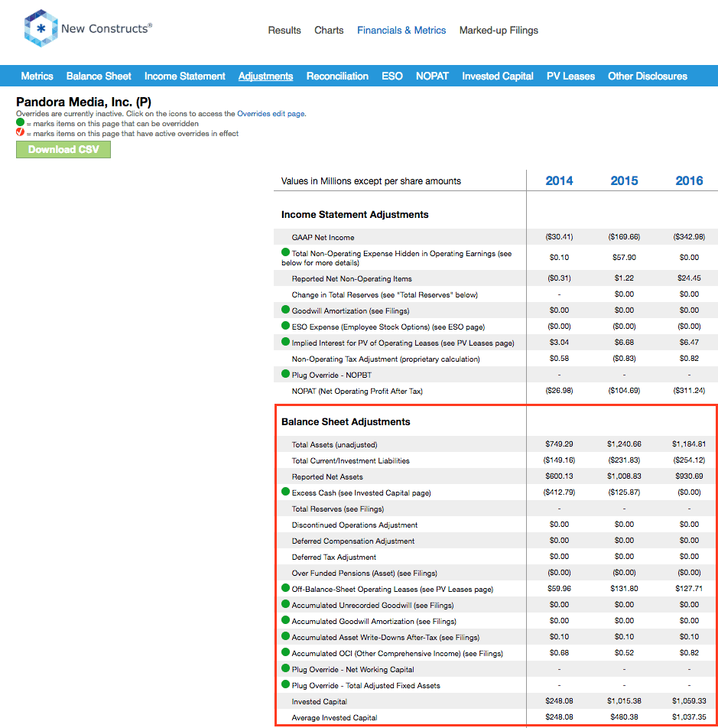Select override dot for Plug Override - NOPBT
This screenshot has width=718, height=728.
pos(285,374)
